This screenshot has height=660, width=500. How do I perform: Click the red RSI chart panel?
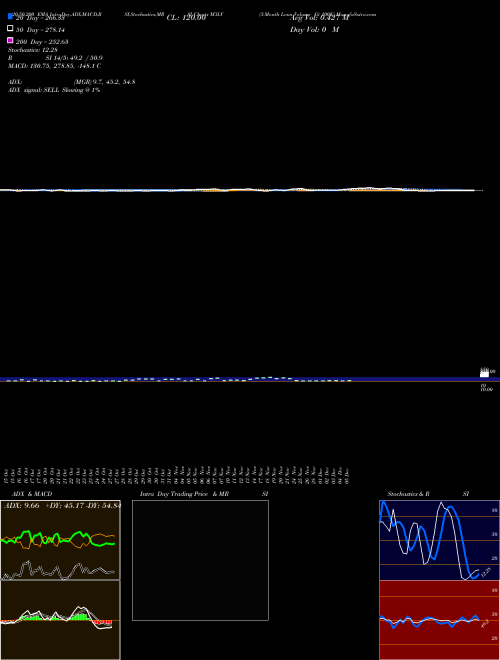click(439, 620)
